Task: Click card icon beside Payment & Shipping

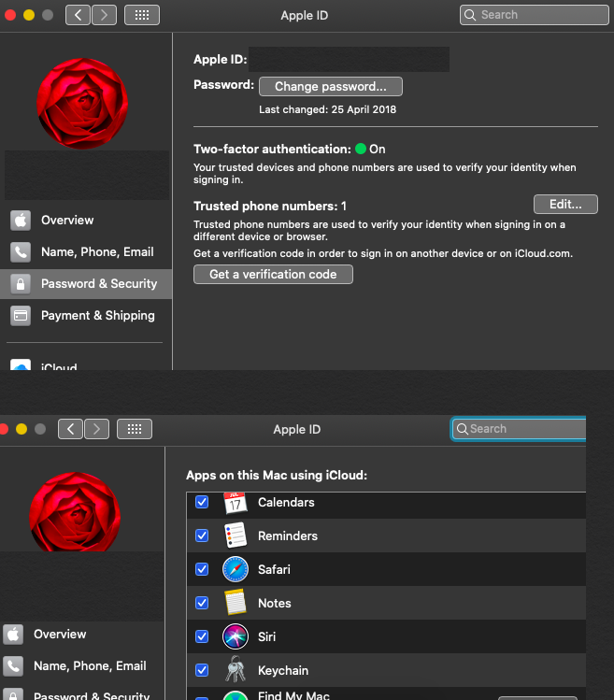Action: click(21, 316)
